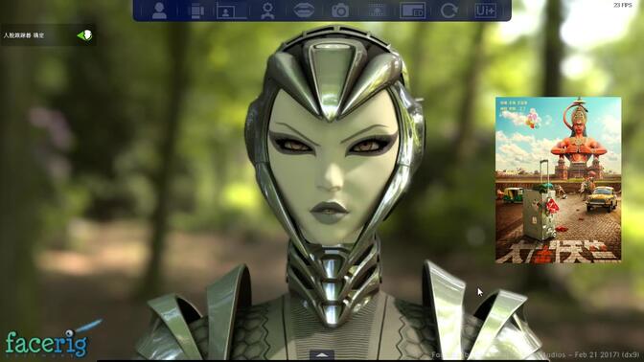Viewport: 644px width, 362px height.
Task: Click the green face tracking status icon
Action: [85, 35]
